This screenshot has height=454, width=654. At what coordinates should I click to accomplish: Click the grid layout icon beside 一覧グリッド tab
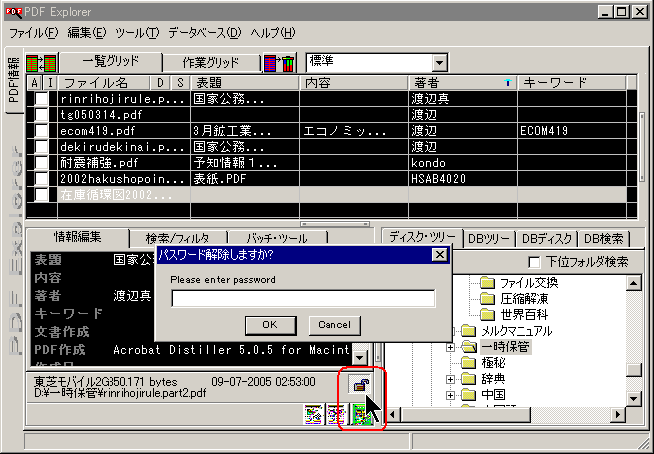41,63
